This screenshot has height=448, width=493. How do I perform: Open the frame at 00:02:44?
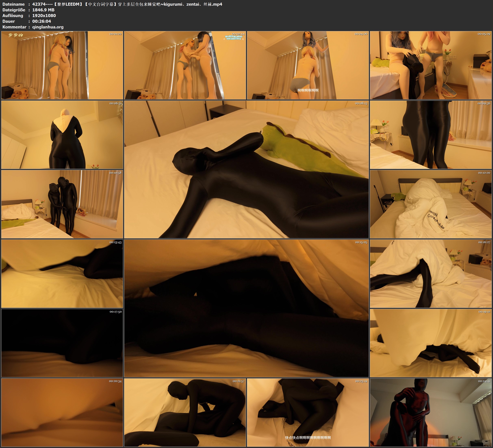coord(185,65)
